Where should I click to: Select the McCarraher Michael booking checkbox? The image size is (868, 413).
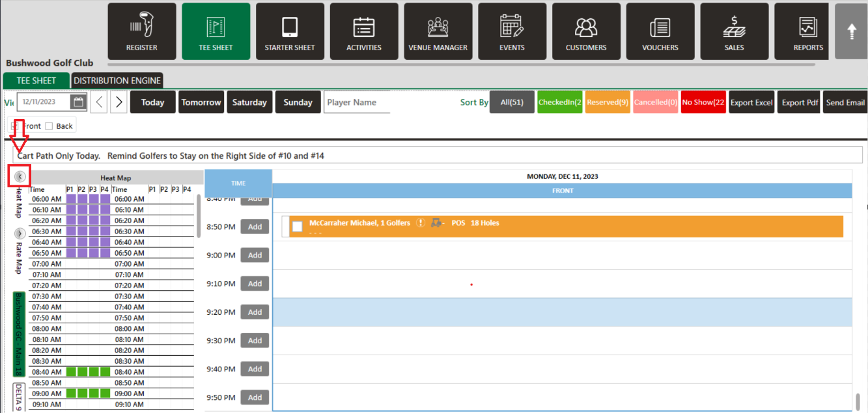coord(297,226)
